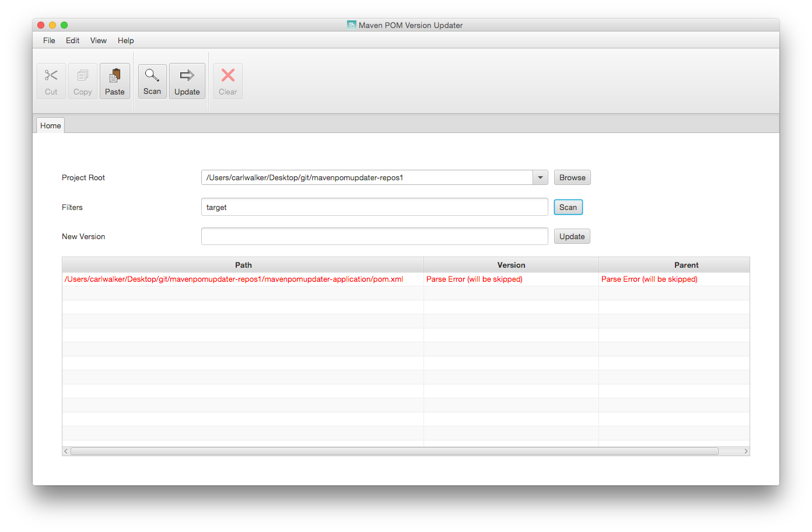Sort by the Path column header

[x=243, y=265]
